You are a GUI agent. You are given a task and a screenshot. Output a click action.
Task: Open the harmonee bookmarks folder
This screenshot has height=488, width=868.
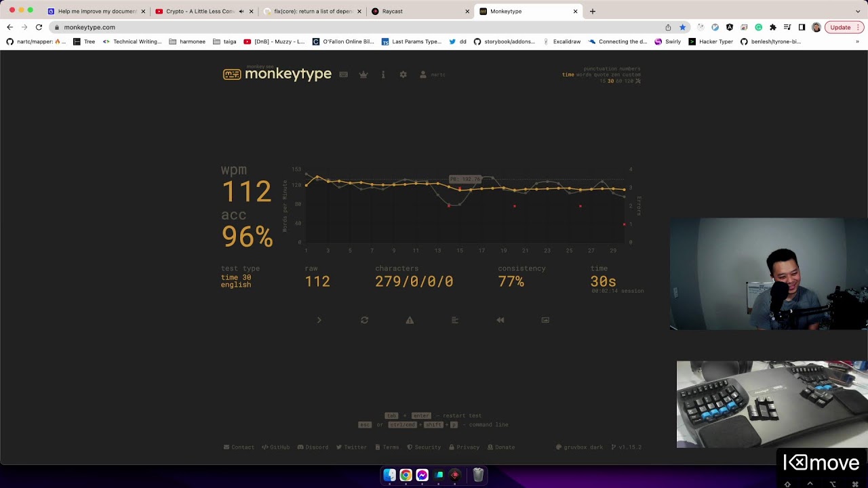tap(187, 41)
